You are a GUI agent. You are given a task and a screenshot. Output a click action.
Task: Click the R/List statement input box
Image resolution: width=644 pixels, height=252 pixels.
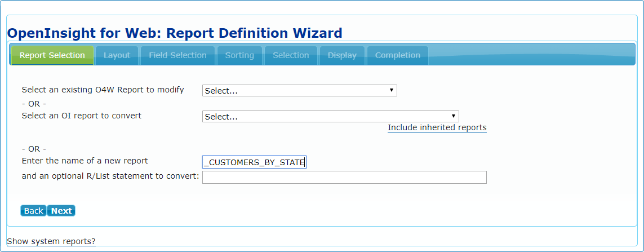point(345,177)
